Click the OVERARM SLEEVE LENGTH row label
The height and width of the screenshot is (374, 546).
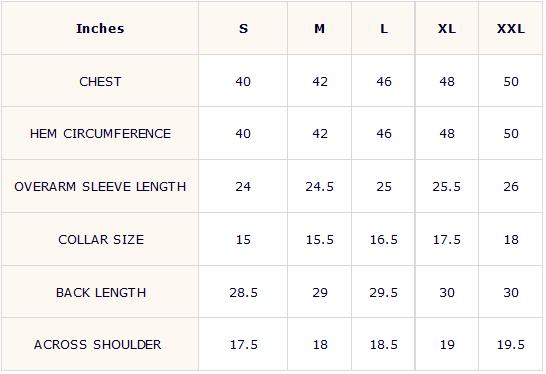(100, 186)
